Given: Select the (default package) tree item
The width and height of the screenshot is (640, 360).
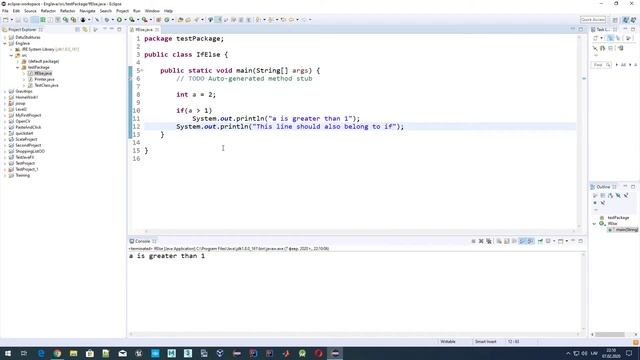Looking at the screenshot, I should click(43, 61).
